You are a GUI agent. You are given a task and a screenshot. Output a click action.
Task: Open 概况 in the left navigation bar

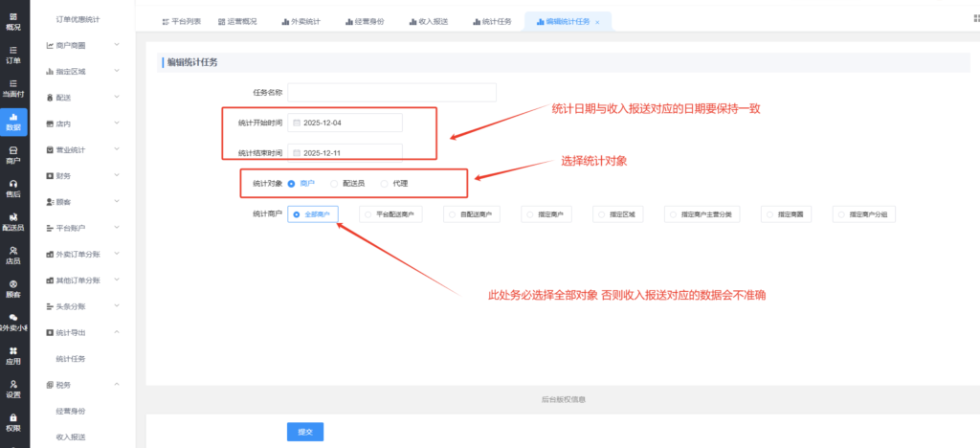coord(13,21)
